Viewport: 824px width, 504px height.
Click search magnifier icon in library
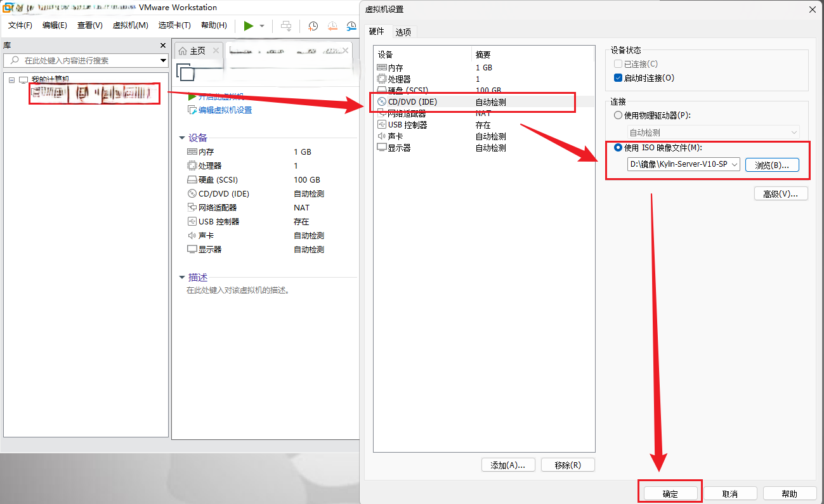pyautogui.click(x=15, y=60)
